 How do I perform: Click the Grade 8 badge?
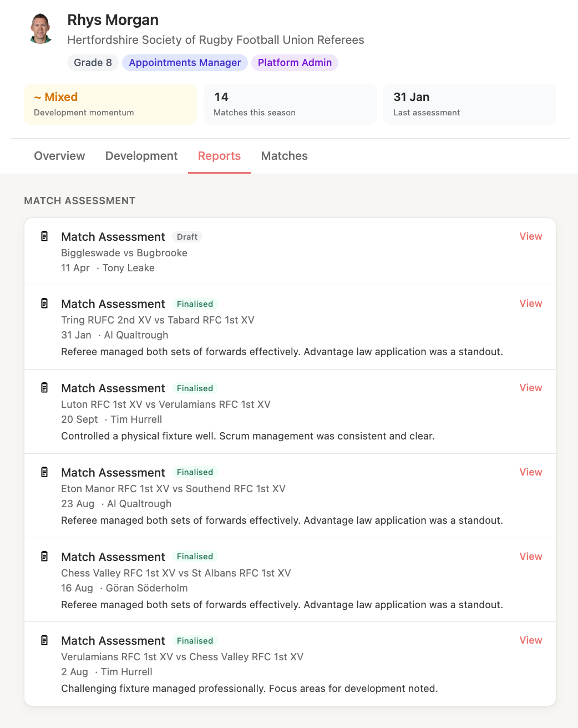(93, 63)
